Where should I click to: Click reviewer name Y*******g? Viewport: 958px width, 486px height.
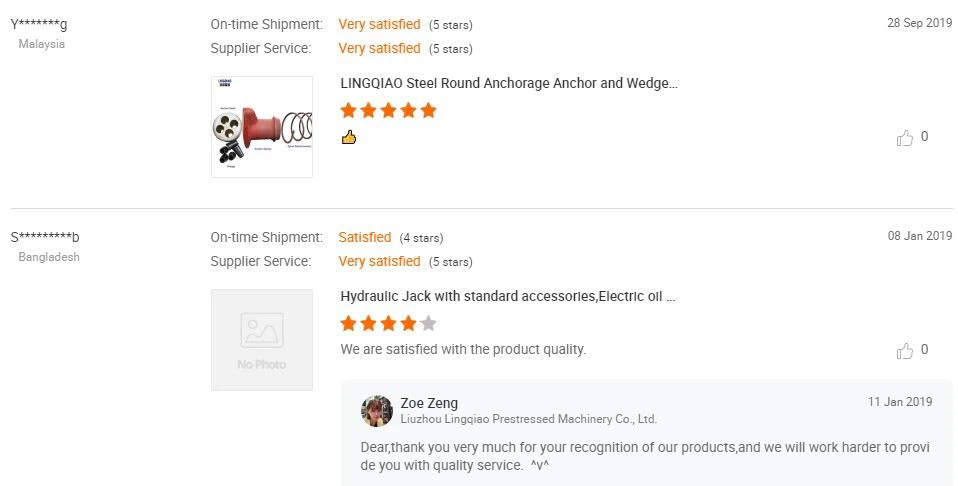tap(39, 24)
